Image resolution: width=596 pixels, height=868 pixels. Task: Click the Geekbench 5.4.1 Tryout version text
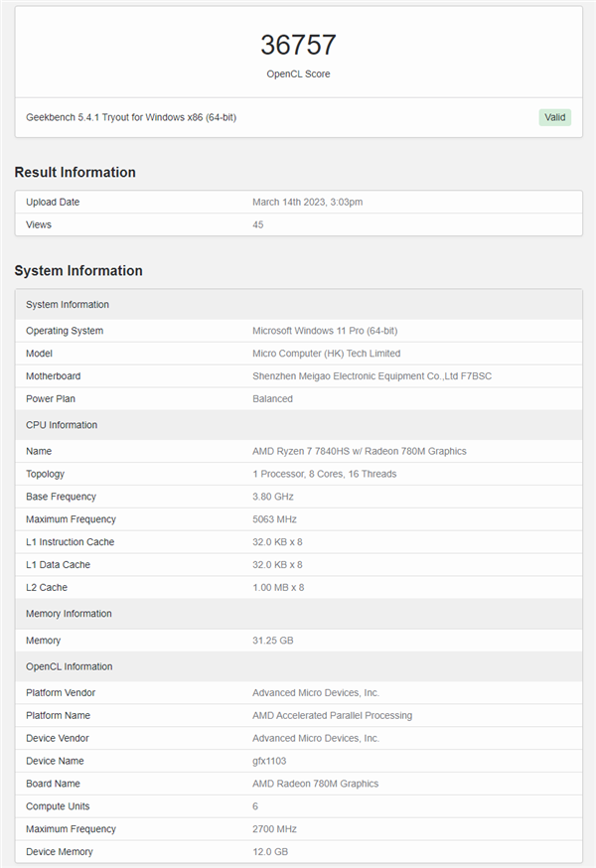[x=131, y=117]
